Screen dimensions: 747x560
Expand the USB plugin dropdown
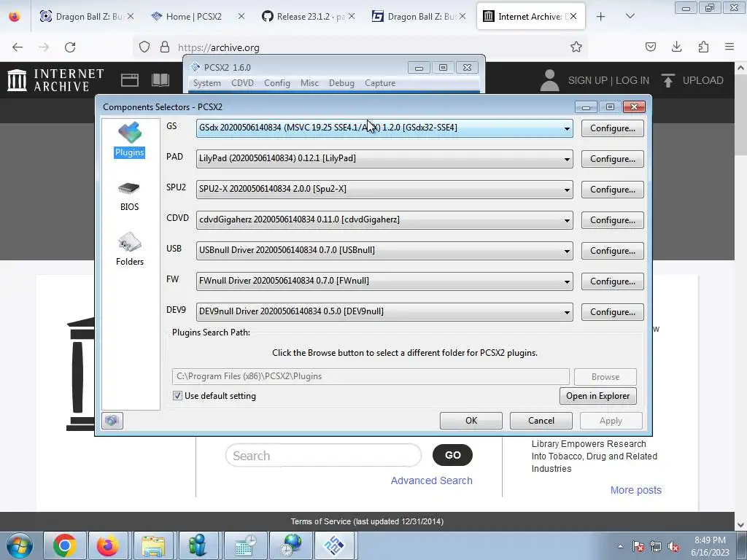tap(567, 251)
